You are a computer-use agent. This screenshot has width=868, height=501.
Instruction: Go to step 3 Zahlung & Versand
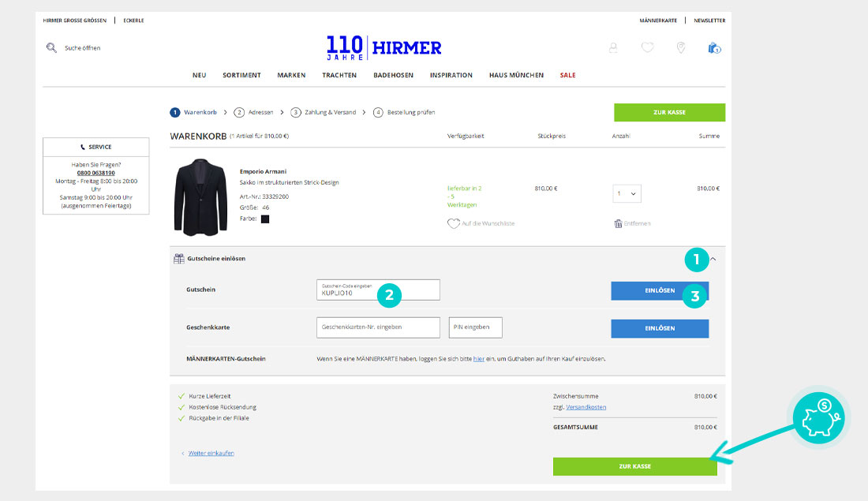click(324, 112)
